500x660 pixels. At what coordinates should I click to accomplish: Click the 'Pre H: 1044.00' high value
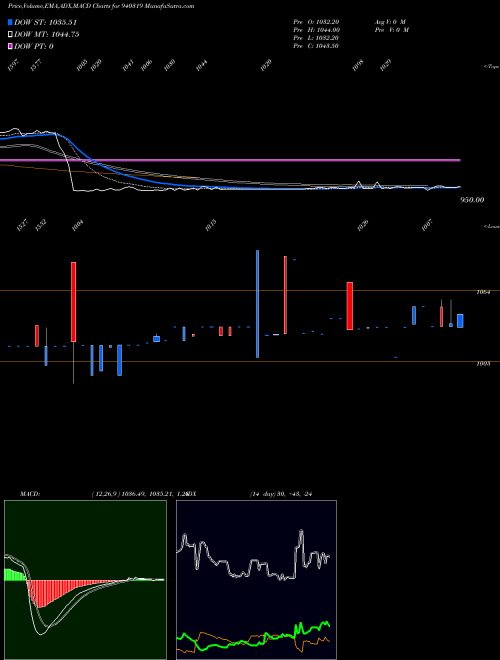click(316, 30)
